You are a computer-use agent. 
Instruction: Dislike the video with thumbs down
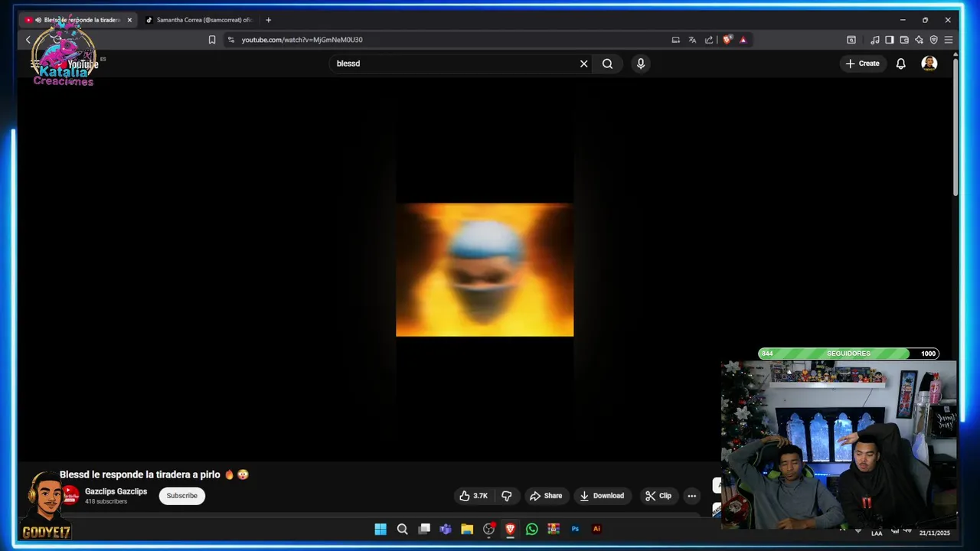[506, 496]
